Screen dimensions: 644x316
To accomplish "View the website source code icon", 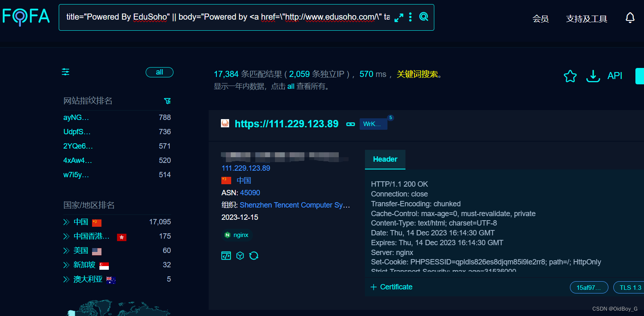I will coord(226,256).
